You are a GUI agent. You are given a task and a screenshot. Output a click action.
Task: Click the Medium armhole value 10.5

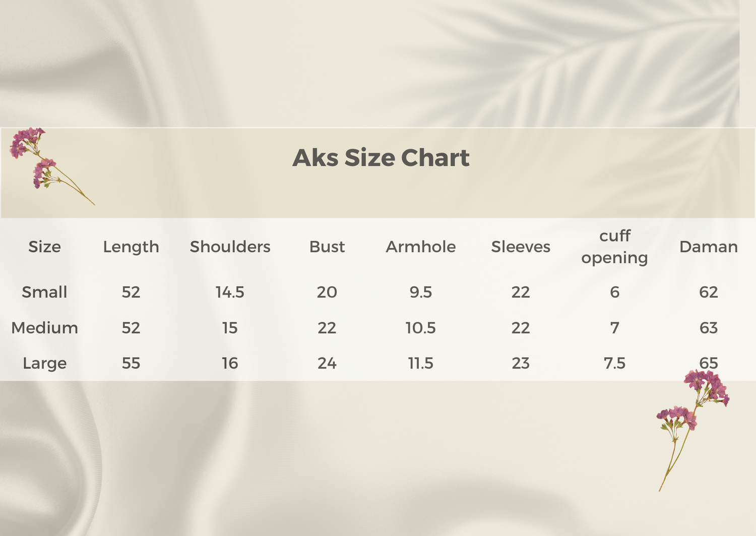point(420,328)
